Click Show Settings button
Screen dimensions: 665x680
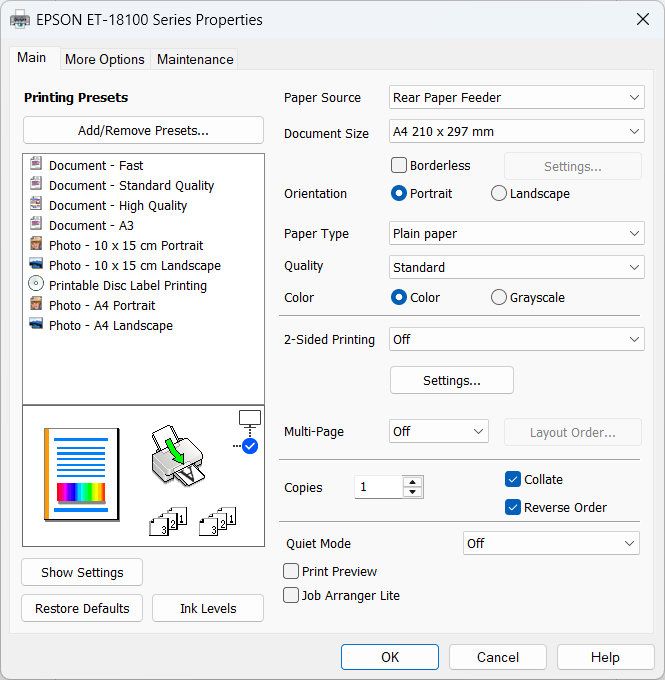click(82, 572)
